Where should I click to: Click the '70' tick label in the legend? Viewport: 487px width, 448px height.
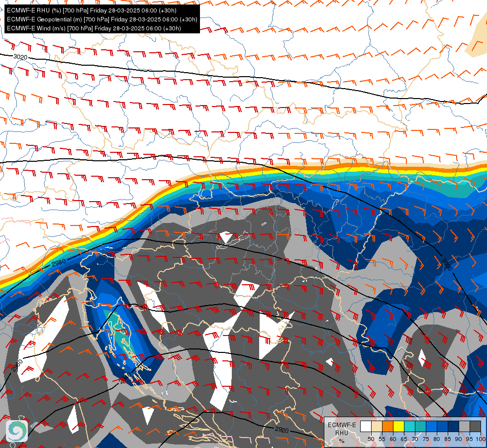pyautogui.click(x=415, y=439)
